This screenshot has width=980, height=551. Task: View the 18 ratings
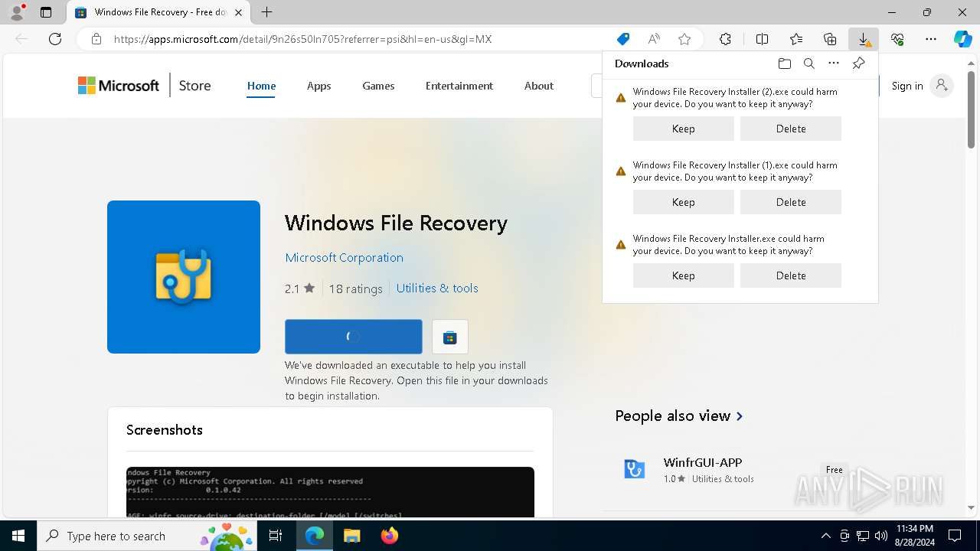355,289
